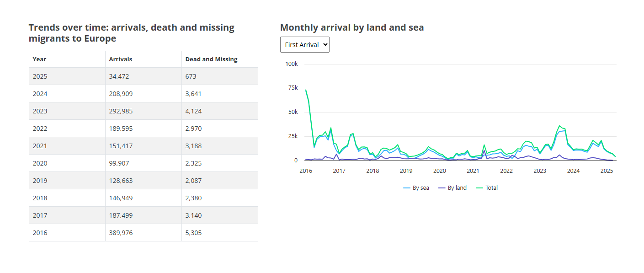The height and width of the screenshot is (273, 644).
Task: Open the First Arrival dropdown
Action: coord(304,45)
